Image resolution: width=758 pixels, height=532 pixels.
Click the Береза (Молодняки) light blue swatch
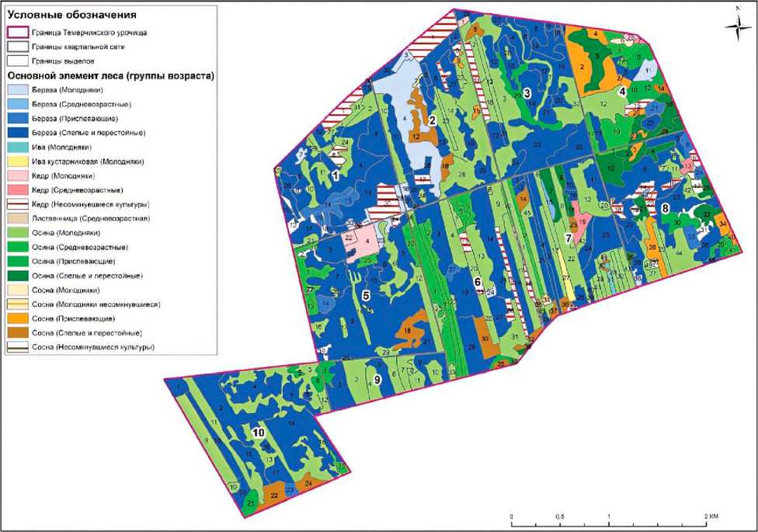point(17,90)
